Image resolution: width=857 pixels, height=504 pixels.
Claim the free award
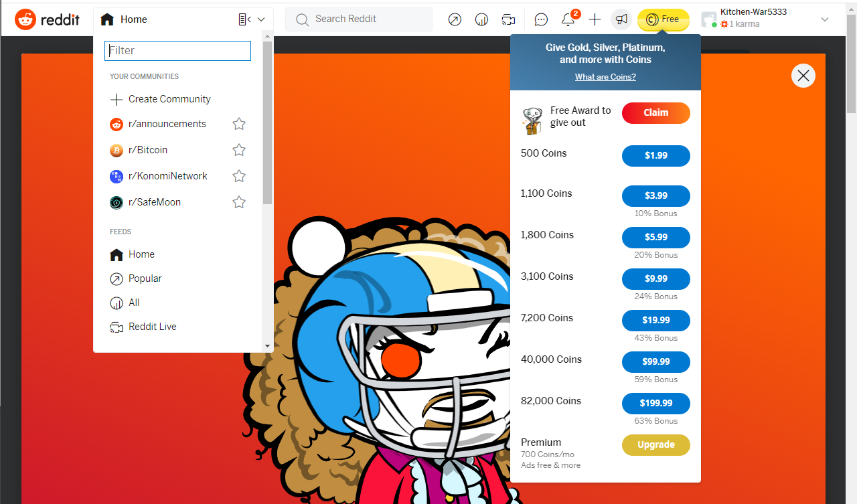(655, 113)
